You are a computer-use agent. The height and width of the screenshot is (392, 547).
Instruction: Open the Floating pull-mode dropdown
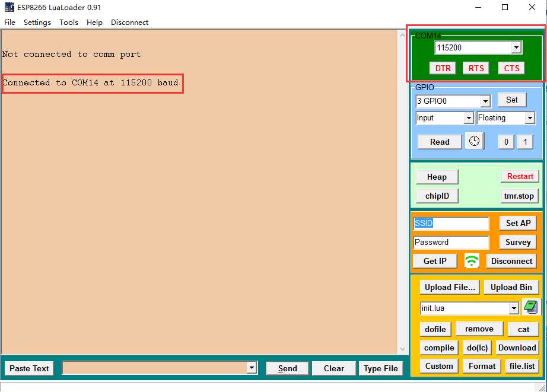[x=530, y=118]
